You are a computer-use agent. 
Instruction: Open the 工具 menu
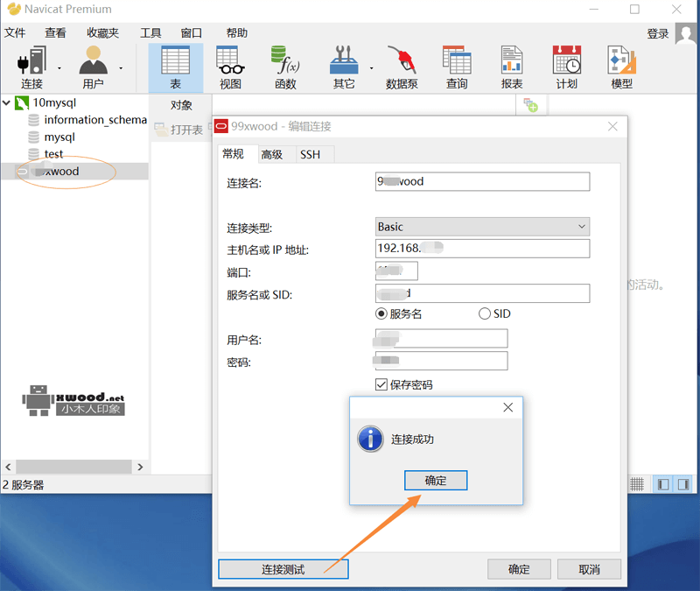click(150, 33)
